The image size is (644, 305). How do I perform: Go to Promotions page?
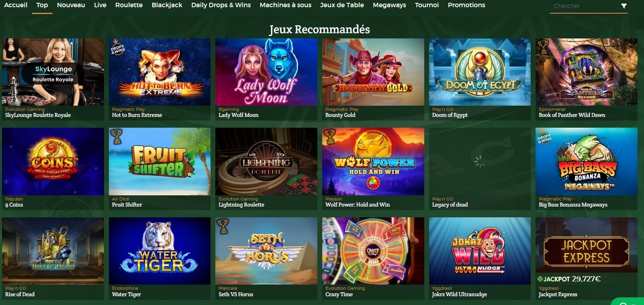pyautogui.click(x=466, y=5)
